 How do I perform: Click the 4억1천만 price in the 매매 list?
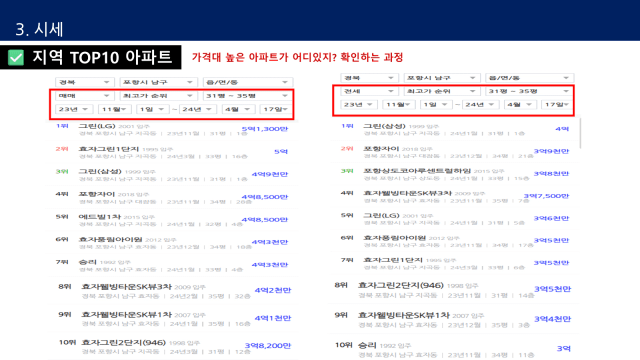pos(273,318)
